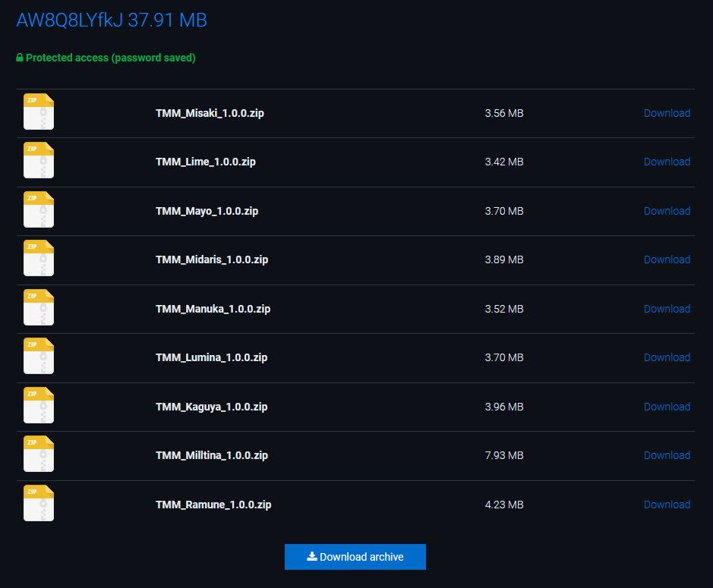Click Download for TMM_Kaguya_1.0.0.zip
The height and width of the screenshot is (588, 713).
667,407
